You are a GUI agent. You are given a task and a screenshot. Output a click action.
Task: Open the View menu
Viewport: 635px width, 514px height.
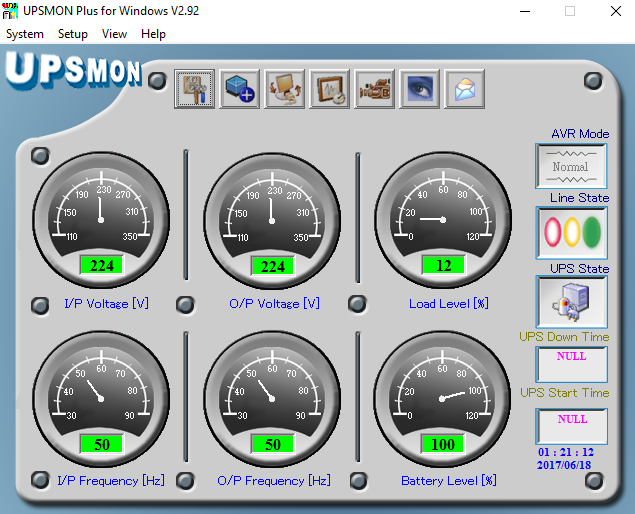114,34
